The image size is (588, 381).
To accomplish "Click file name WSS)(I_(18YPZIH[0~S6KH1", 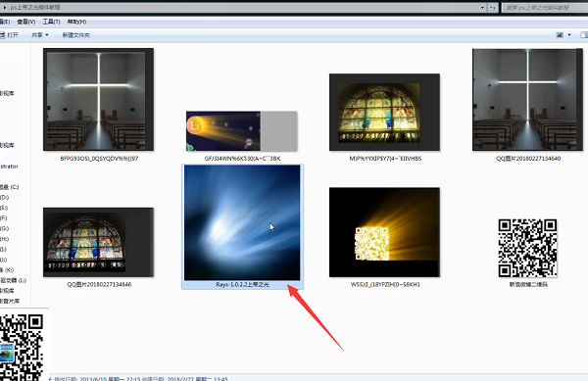I will pos(385,284).
